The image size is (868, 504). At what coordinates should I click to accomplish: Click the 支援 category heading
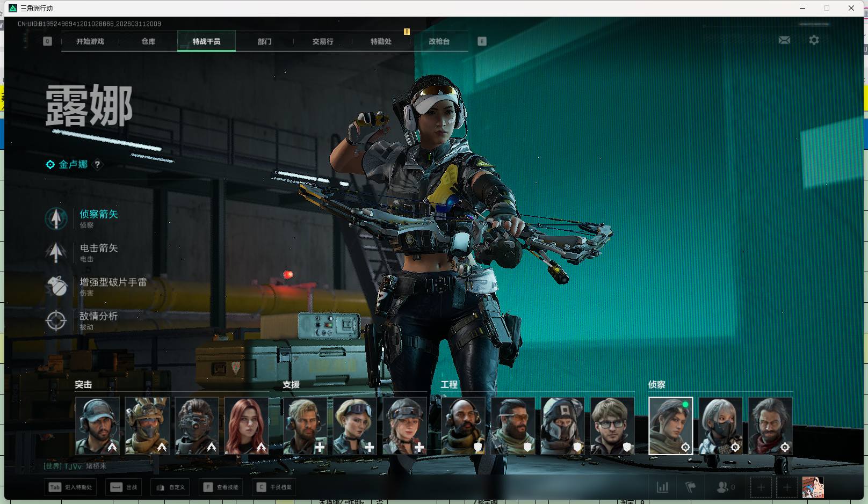pos(291,385)
